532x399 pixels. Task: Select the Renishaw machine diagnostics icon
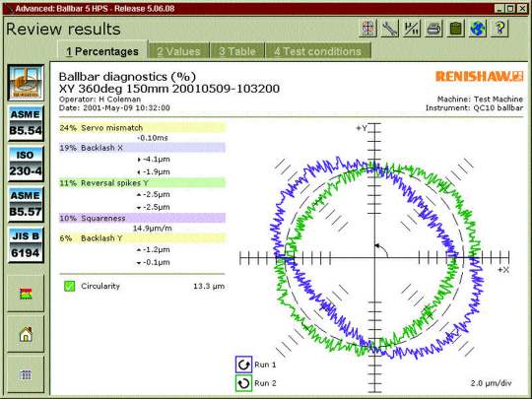26,83
